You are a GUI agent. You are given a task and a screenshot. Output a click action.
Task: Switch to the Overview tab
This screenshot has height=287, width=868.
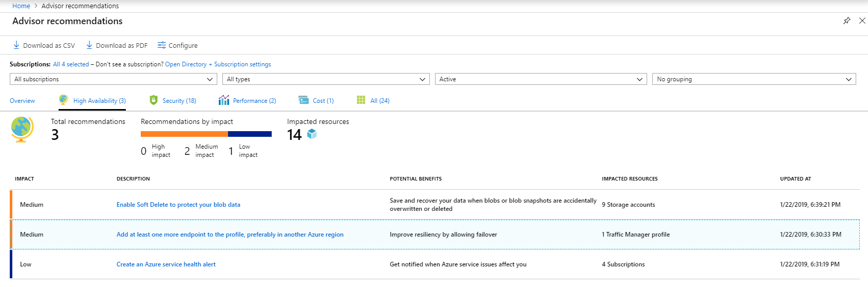[x=23, y=101]
